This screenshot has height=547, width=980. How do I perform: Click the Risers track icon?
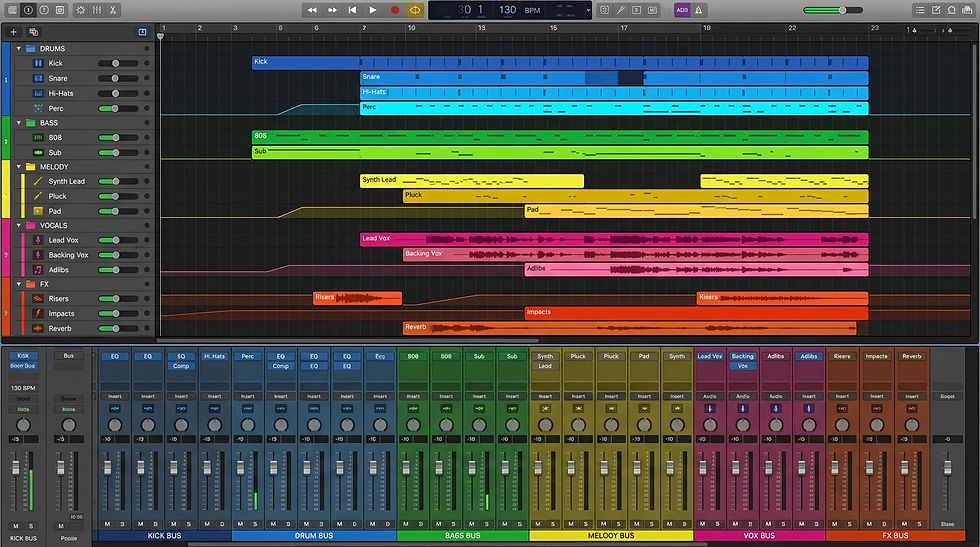click(x=38, y=299)
